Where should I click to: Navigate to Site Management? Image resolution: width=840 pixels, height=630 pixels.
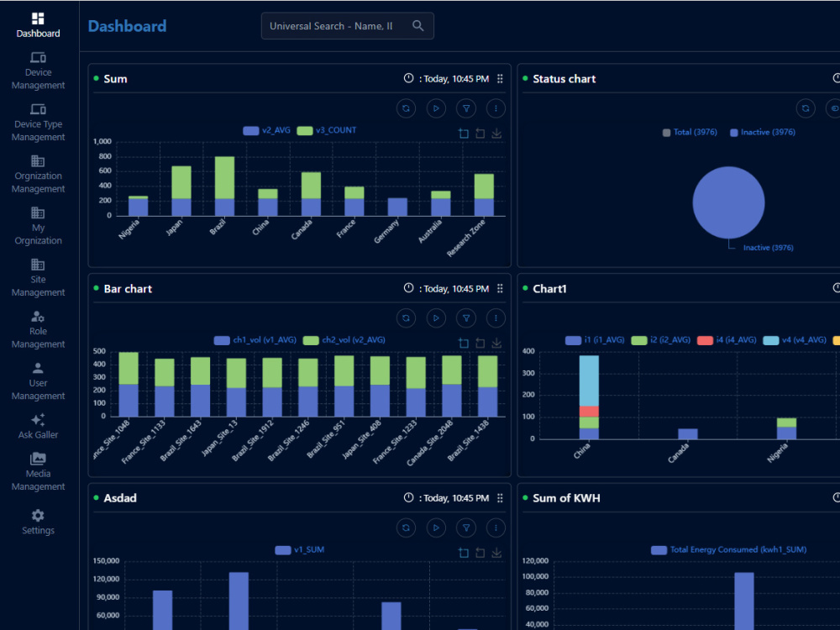38,279
